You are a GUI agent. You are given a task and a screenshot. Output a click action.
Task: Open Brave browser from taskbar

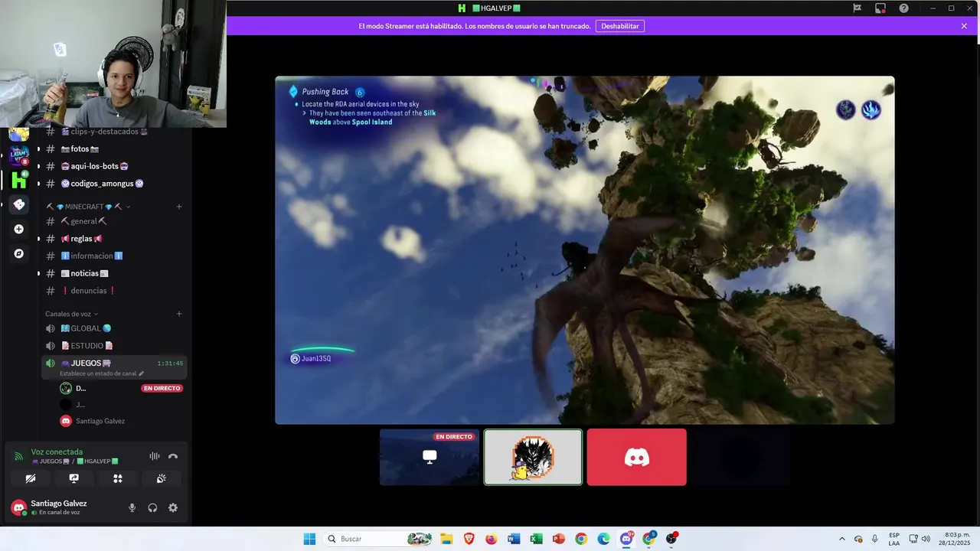[469, 539]
